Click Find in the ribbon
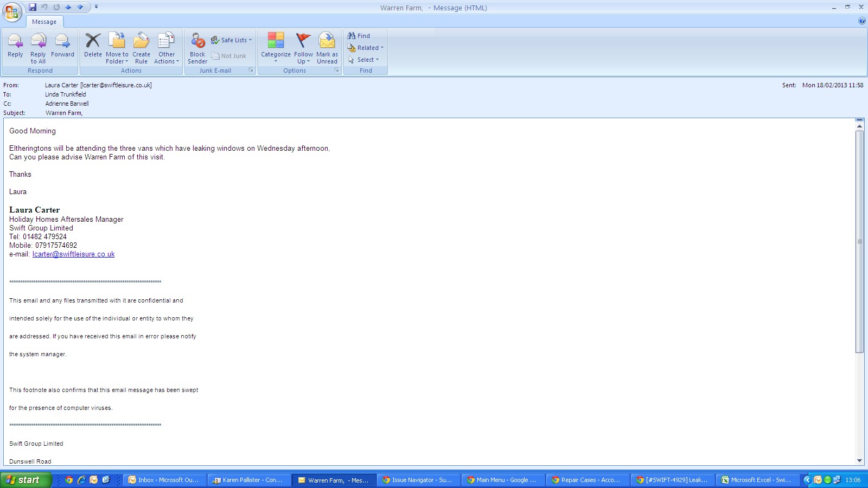868x488 pixels. click(x=359, y=36)
